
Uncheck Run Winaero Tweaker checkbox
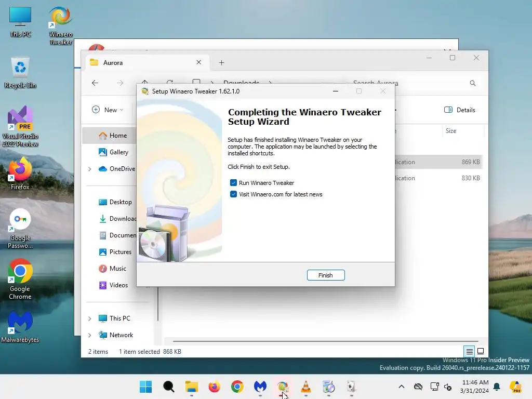tap(233, 183)
